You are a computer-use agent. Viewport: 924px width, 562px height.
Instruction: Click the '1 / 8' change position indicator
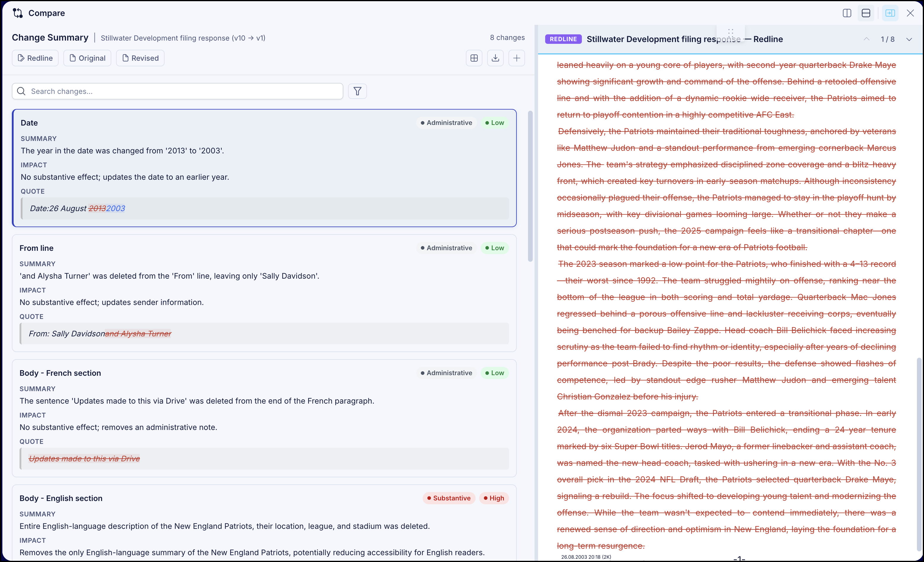pos(888,39)
